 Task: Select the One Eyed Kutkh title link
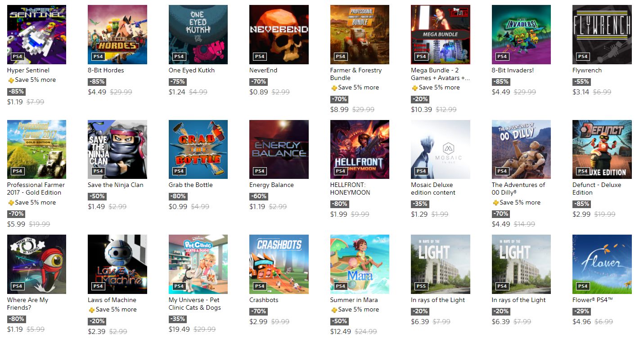192,70
